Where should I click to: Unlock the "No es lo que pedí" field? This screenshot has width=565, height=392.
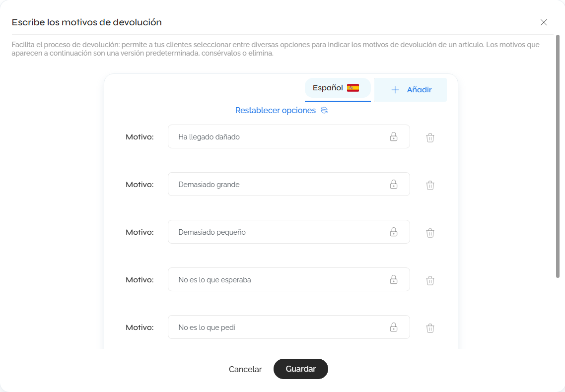click(x=394, y=327)
